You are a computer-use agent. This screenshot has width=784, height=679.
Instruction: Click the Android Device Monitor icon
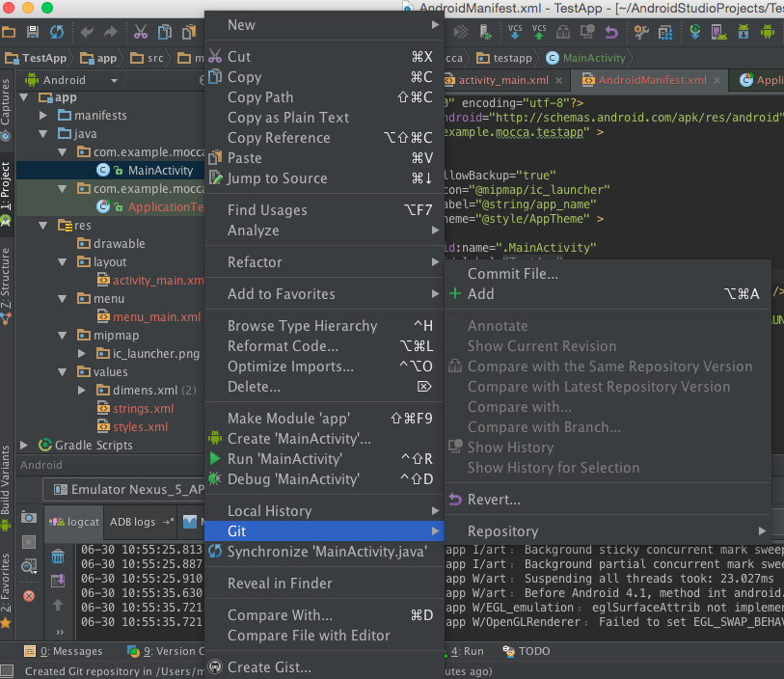click(x=768, y=33)
